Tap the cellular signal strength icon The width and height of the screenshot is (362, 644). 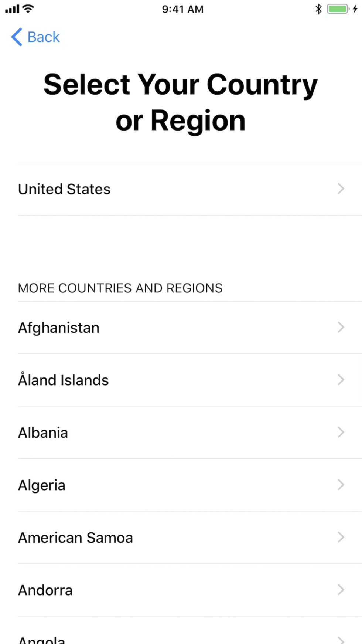[12, 9]
